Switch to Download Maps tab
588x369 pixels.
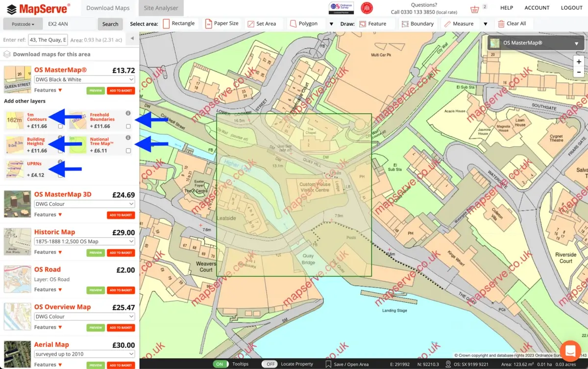pos(108,8)
